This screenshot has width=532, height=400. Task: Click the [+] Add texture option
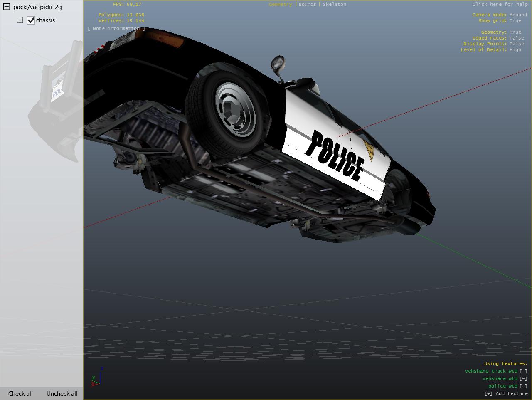(x=506, y=393)
